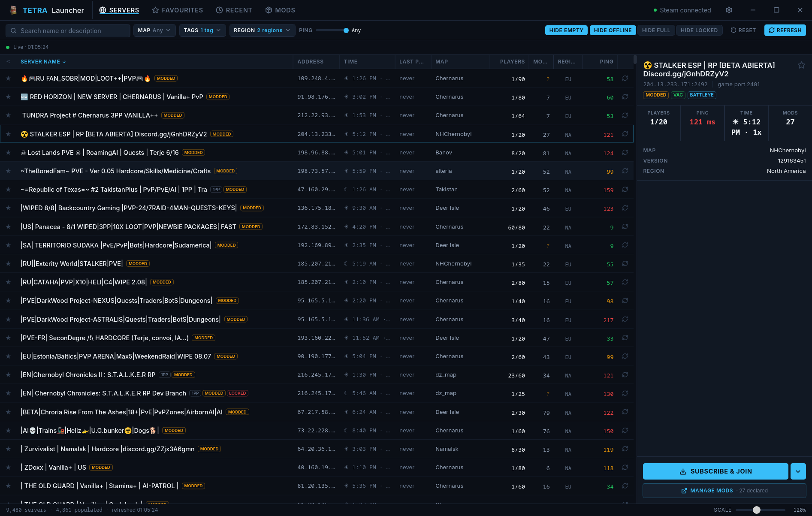
Task: Select the Chernobyl Chronicles Dev Branch server
Action: coord(317,393)
